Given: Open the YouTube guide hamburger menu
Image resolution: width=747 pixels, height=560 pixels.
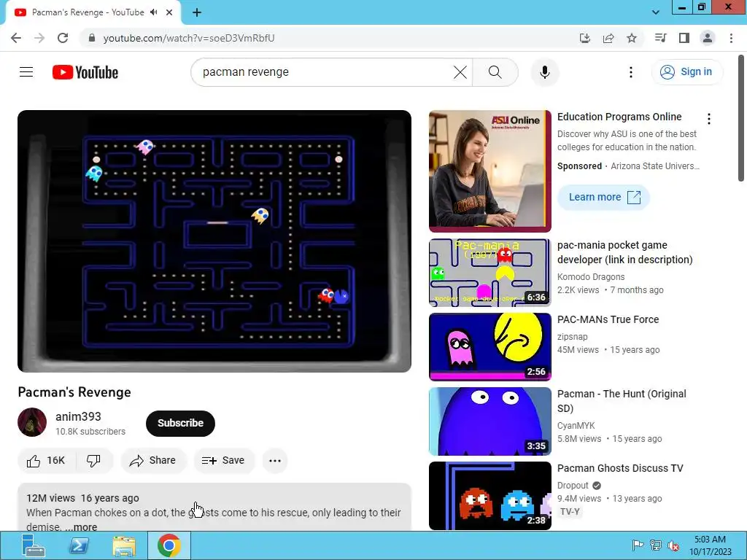Looking at the screenshot, I should (26, 72).
